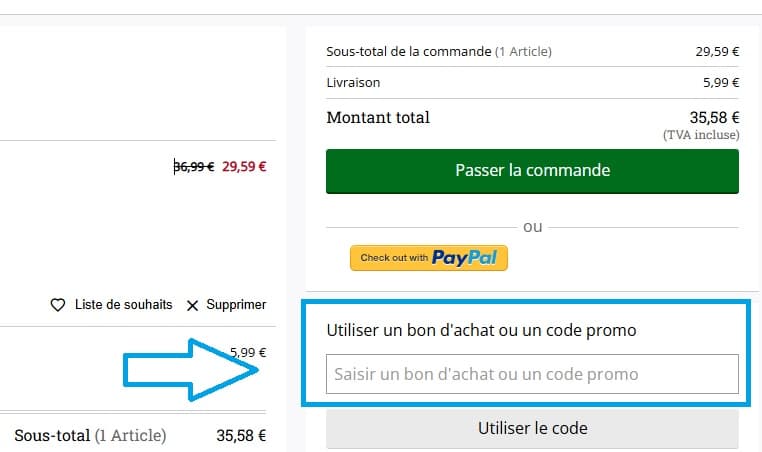Click the Livraison label in the order summary
762x452 pixels.
coord(353,83)
